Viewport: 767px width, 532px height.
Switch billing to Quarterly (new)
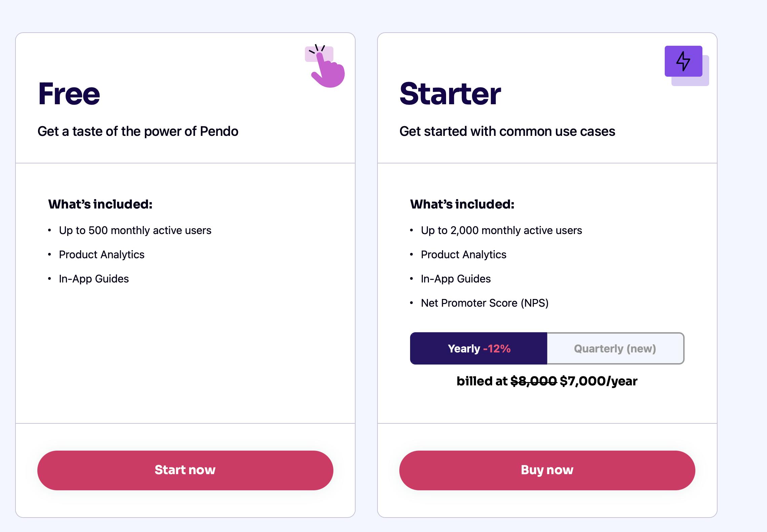615,348
